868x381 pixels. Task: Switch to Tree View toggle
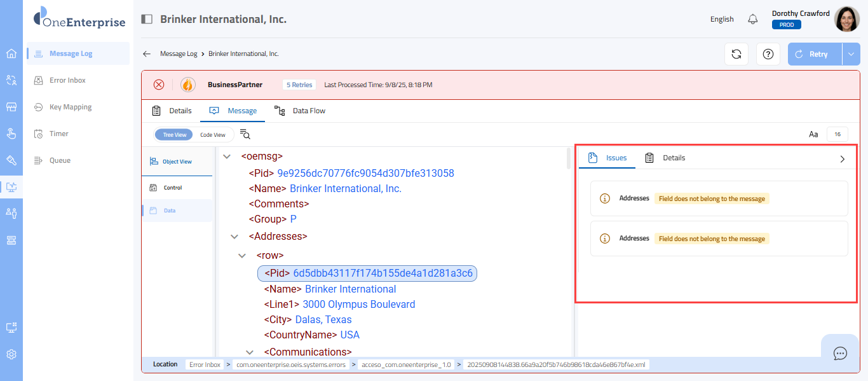coord(175,135)
